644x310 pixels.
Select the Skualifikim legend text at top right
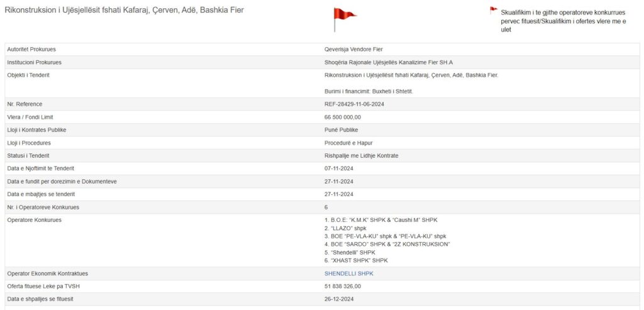click(x=563, y=21)
